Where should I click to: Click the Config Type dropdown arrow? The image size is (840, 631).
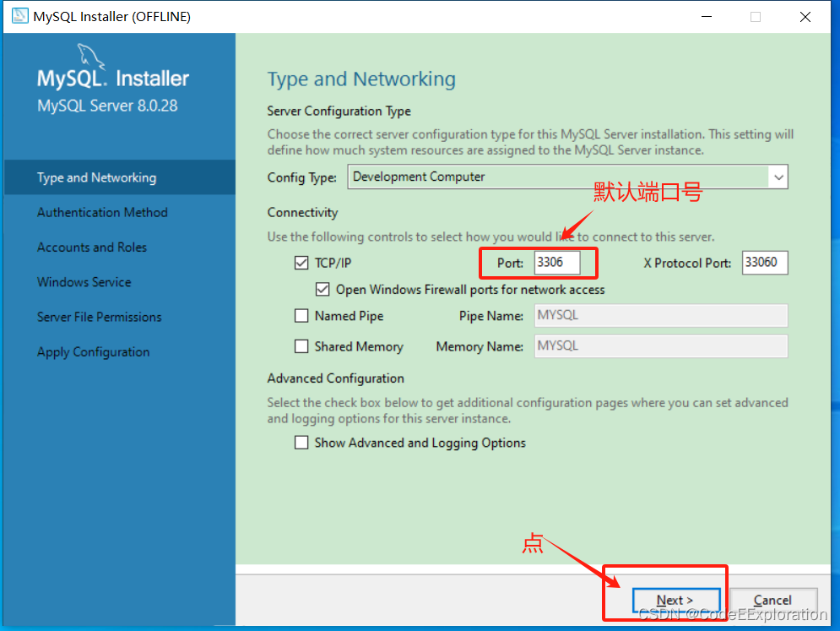tap(778, 177)
